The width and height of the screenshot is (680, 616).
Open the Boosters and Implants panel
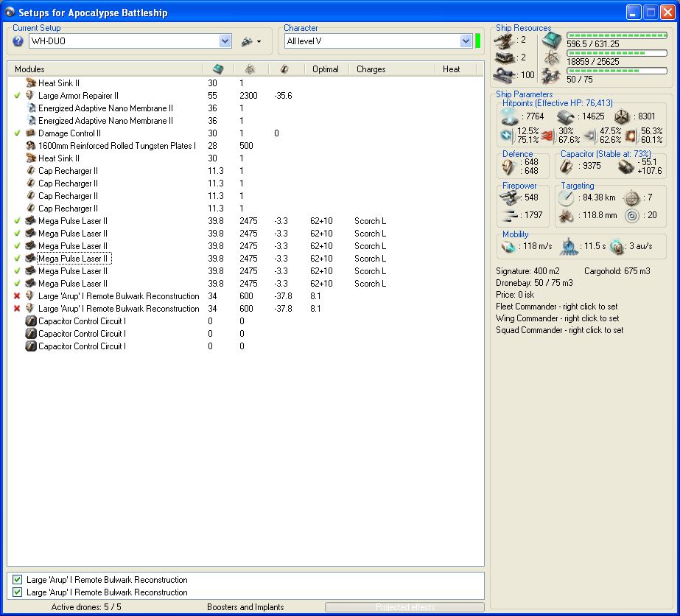245,607
